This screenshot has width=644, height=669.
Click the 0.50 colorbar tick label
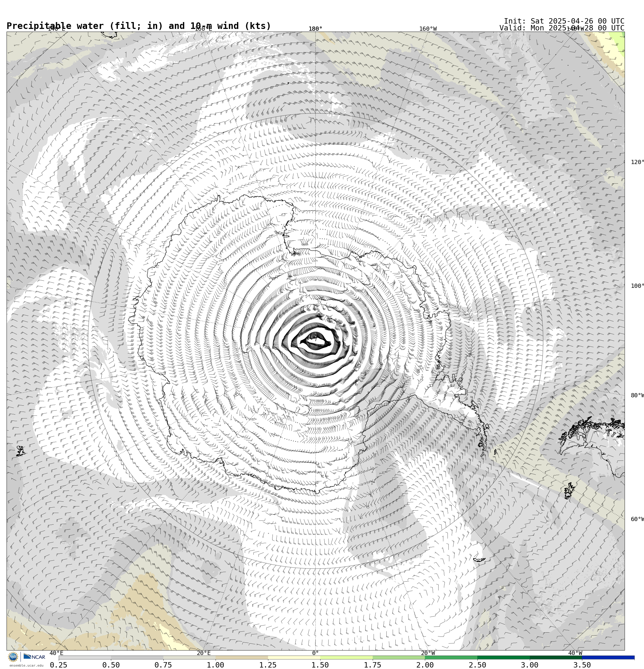(111, 665)
